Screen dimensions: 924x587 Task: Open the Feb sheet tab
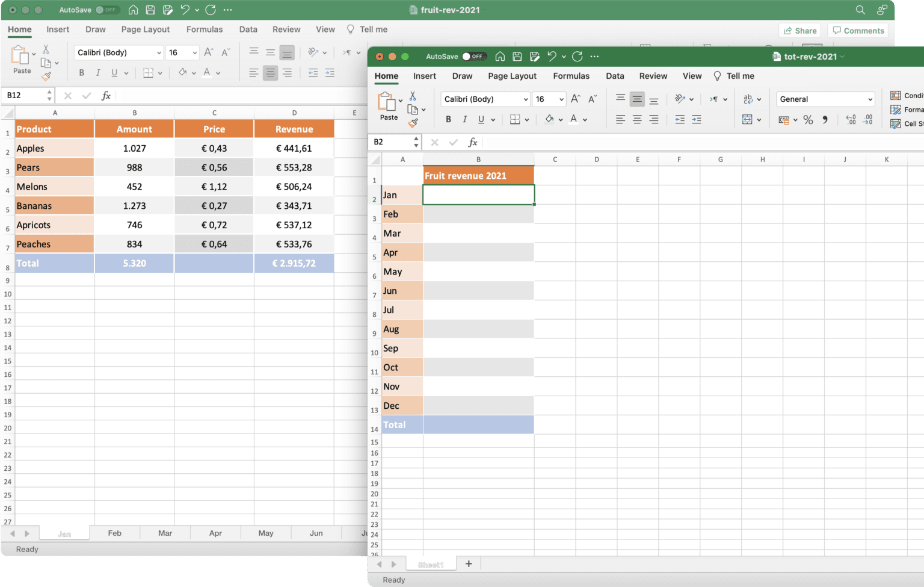114,532
